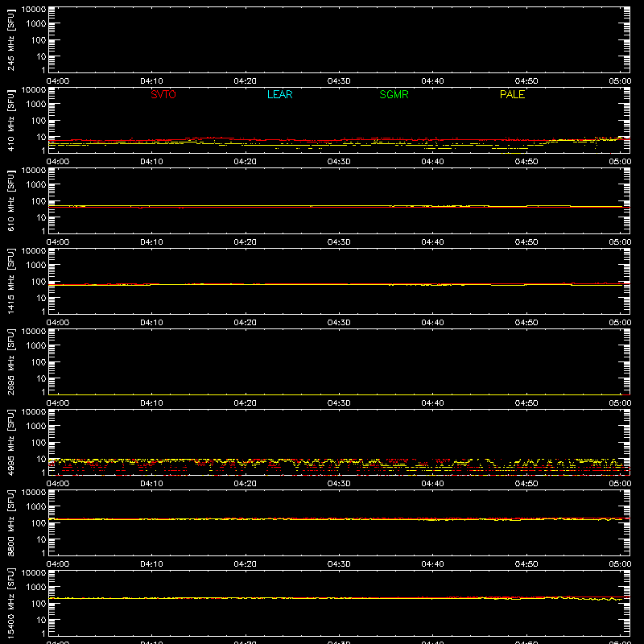Viewport: 644px width, 644px height.
Task: Click the 1000 y-axis value on 8800 MHz panel
Action: click(x=36, y=507)
